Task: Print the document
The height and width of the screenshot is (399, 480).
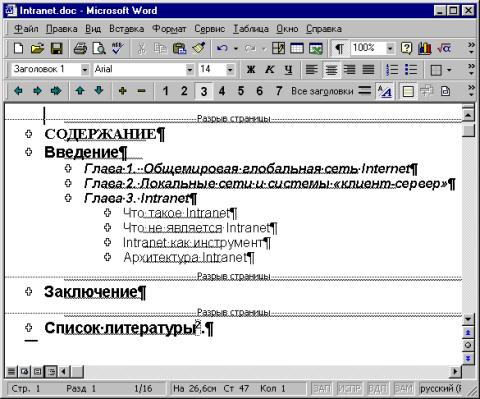Action: (x=80, y=49)
